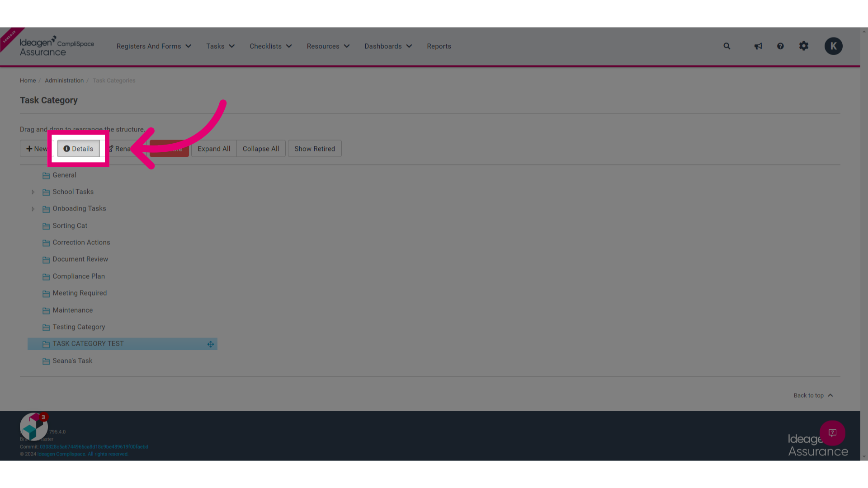Image resolution: width=868 pixels, height=488 pixels.
Task: Select the School Tasks category
Action: pos(73,192)
